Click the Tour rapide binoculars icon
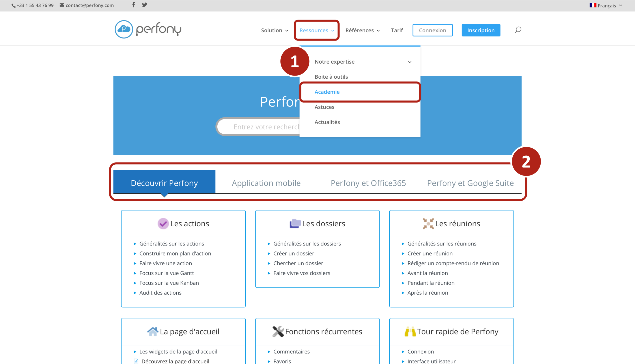635x364 pixels. click(x=410, y=331)
